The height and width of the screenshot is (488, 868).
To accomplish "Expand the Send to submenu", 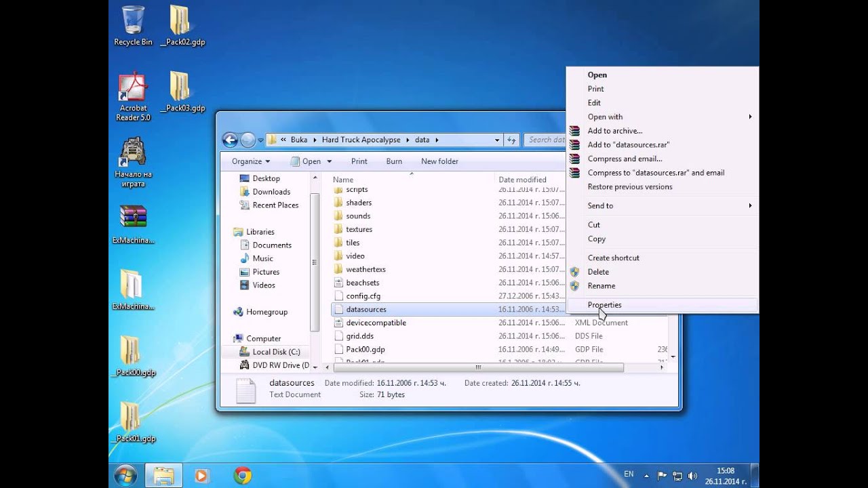I will point(663,205).
